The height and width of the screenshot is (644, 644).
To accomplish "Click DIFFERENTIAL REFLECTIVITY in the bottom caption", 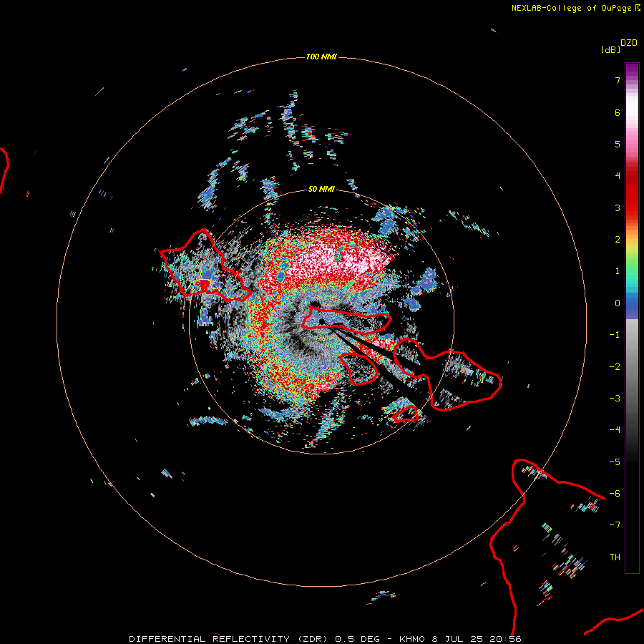I will [208, 639].
